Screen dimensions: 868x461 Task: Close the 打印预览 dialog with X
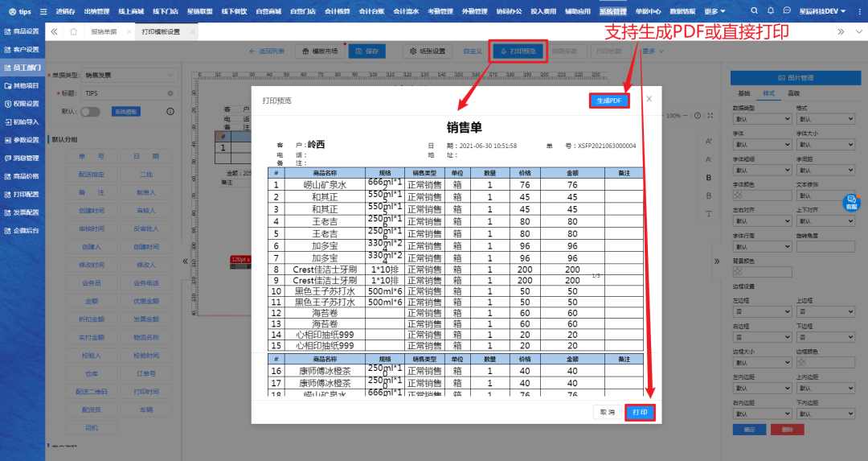click(x=649, y=99)
